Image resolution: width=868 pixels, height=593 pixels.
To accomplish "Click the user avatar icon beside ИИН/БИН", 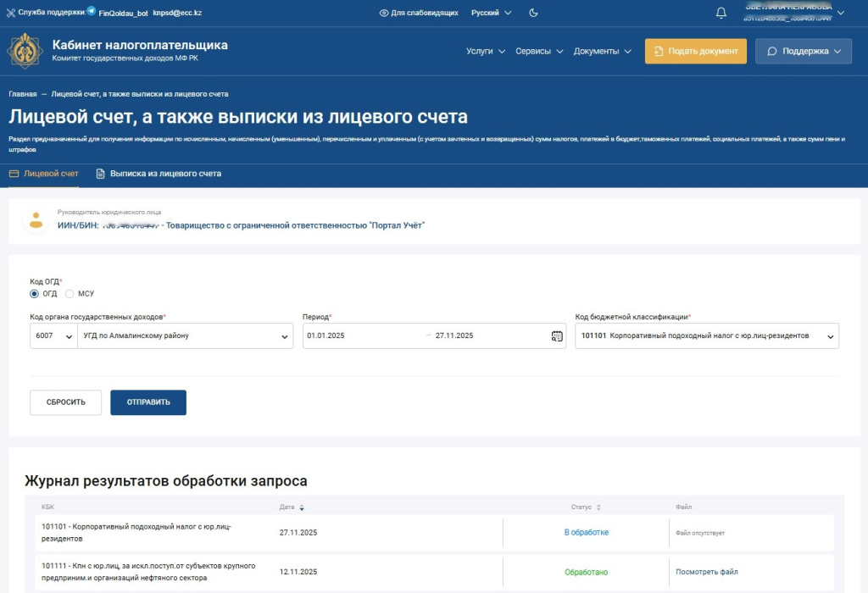I will (x=36, y=220).
